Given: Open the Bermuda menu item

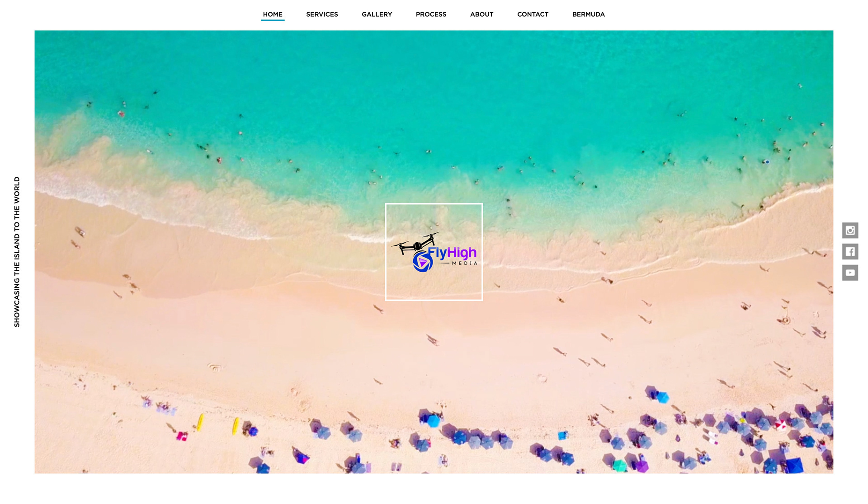Looking at the screenshot, I should [x=588, y=14].
